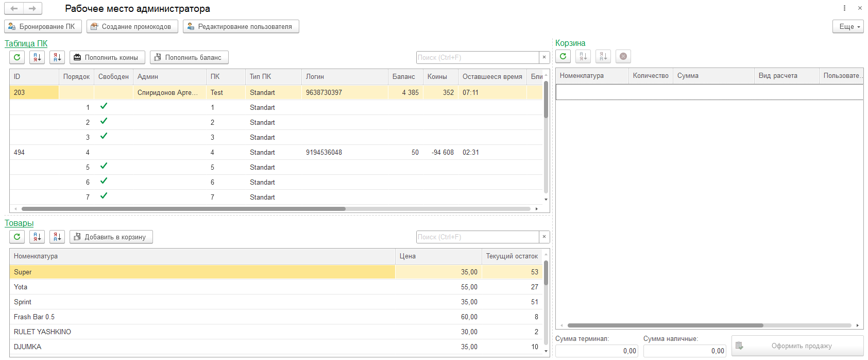Focus the Товары search field
This screenshot has width=868, height=360.
click(x=478, y=237)
